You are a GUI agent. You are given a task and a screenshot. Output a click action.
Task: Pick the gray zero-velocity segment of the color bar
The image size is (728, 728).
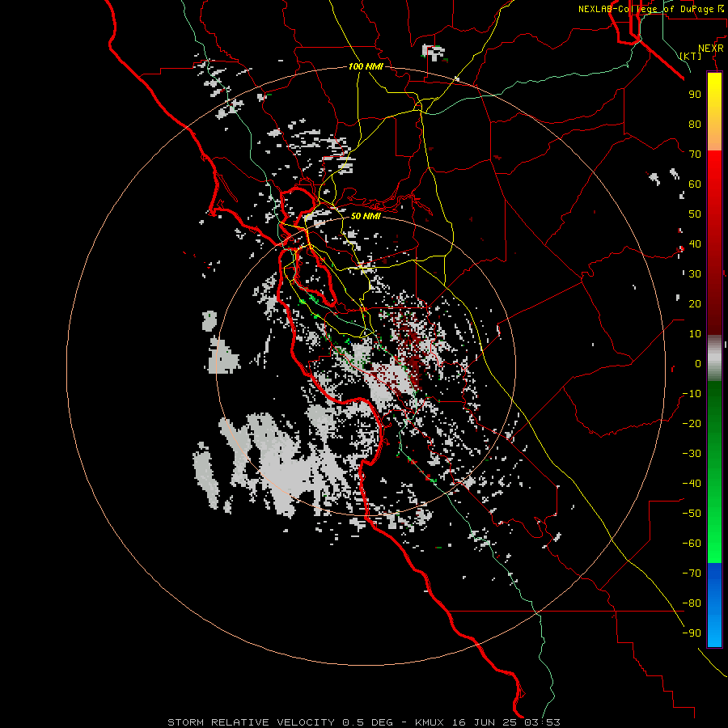point(714,358)
